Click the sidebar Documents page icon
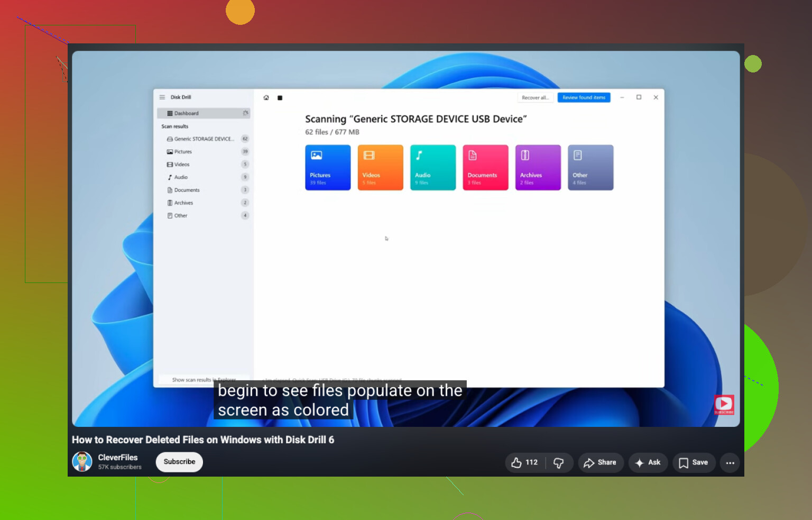The width and height of the screenshot is (812, 520). click(x=170, y=190)
